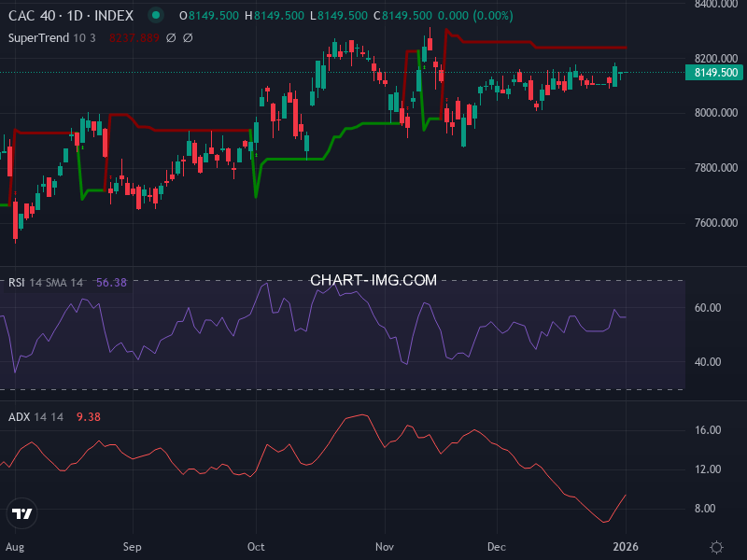
Task: Click the CHART-IMG.COM watermark
Action: pos(373,280)
